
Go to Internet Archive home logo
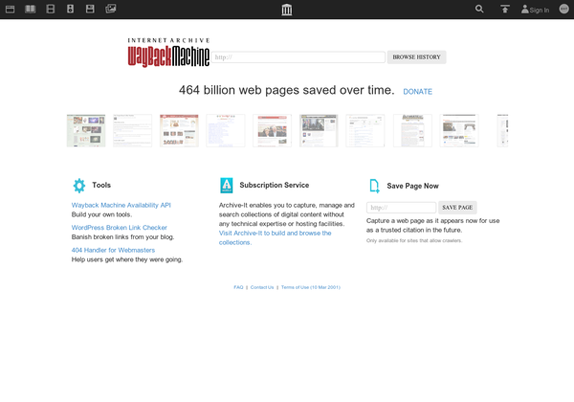pos(287,10)
